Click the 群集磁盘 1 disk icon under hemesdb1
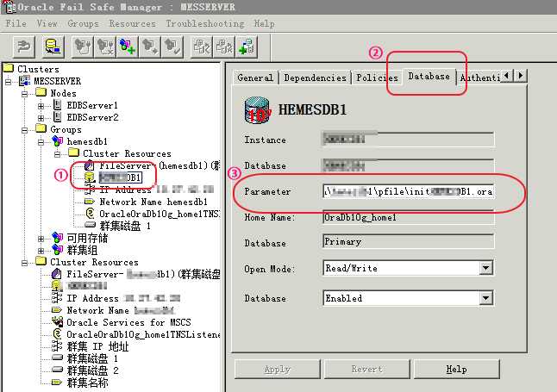Image resolution: width=557 pixels, height=392 pixels. (x=91, y=225)
